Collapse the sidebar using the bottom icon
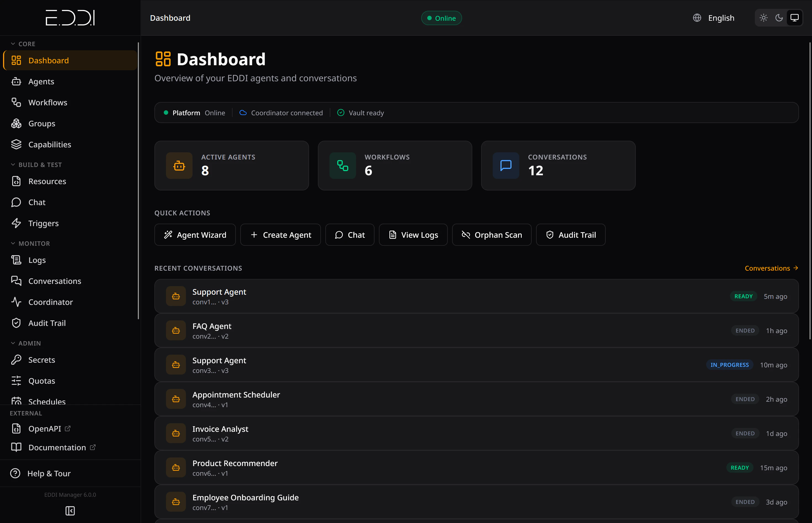This screenshot has height=523, width=812. click(x=70, y=511)
